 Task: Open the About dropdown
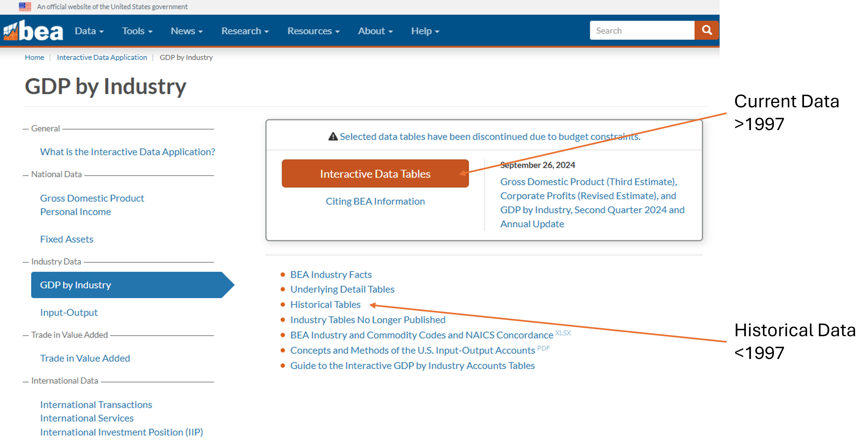point(375,31)
